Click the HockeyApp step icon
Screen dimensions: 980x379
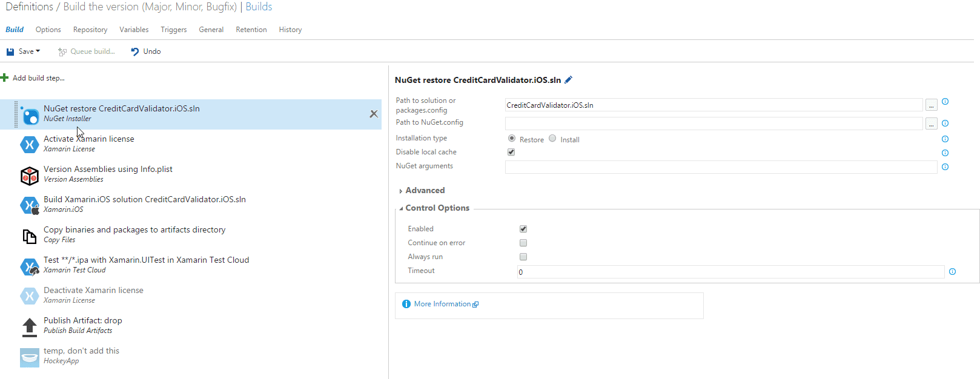pyautogui.click(x=30, y=357)
